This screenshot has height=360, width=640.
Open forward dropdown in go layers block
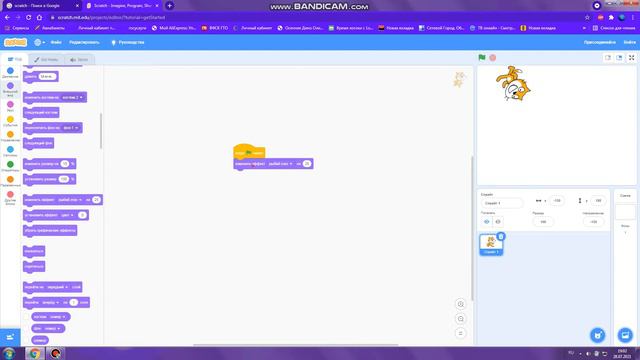(x=51, y=302)
